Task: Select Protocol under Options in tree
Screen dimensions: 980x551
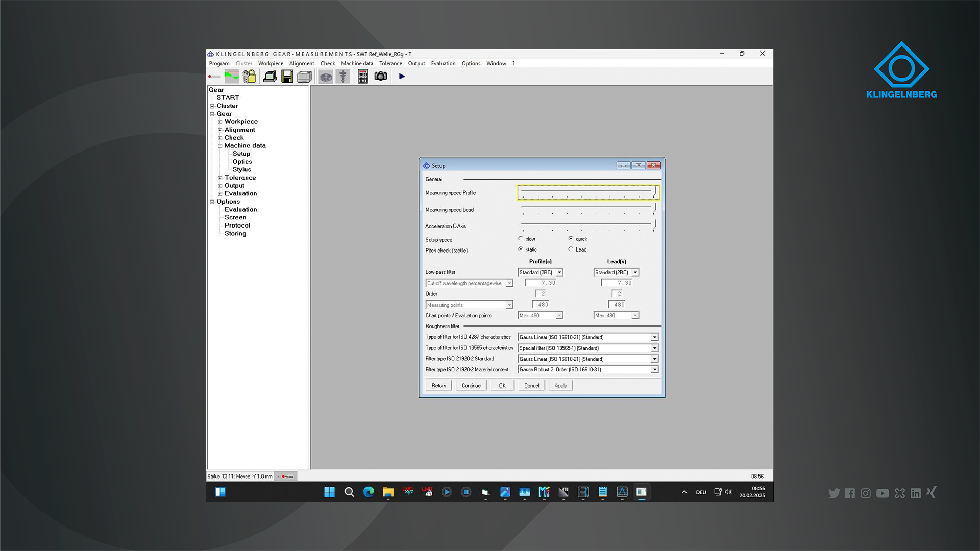Action: (237, 226)
